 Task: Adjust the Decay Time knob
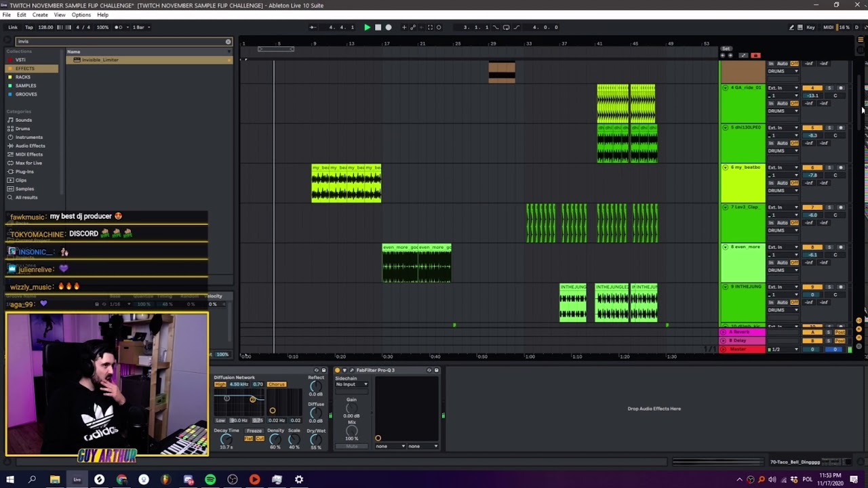click(x=226, y=439)
